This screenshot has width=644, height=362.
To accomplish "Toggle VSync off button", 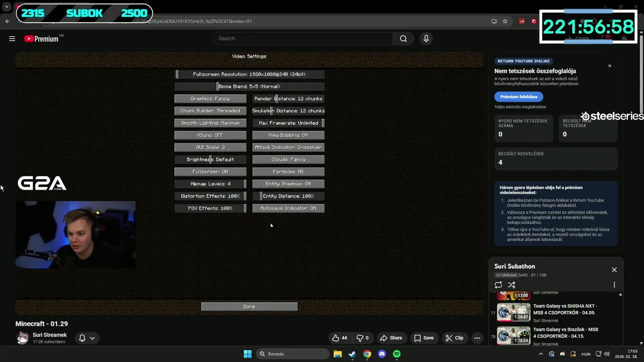I will (x=210, y=135).
